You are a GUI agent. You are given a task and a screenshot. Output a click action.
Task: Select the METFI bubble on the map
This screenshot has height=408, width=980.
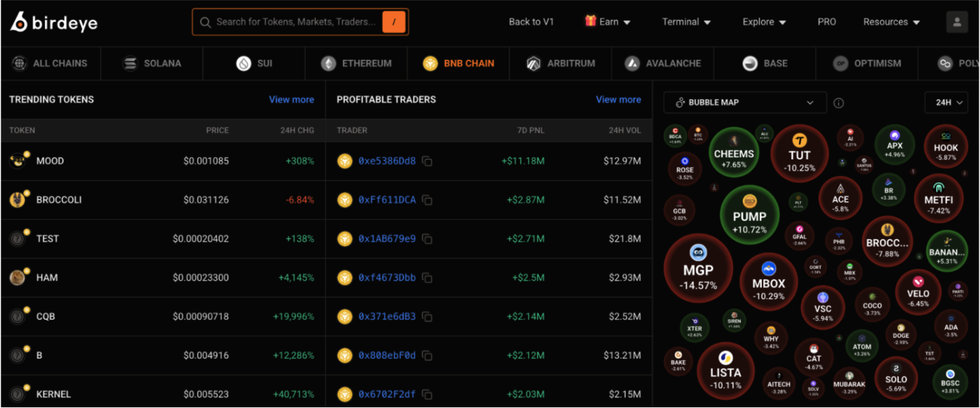tap(938, 198)
